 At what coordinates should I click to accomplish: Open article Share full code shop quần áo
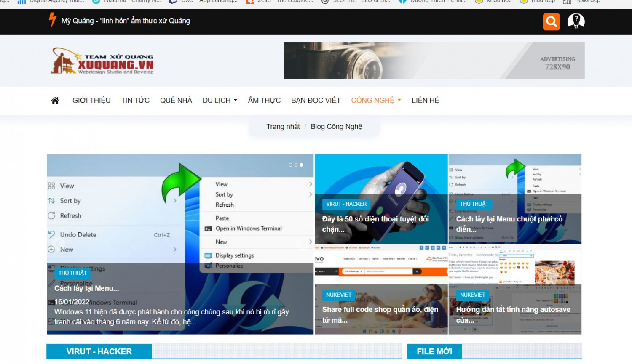coord(380,315)
